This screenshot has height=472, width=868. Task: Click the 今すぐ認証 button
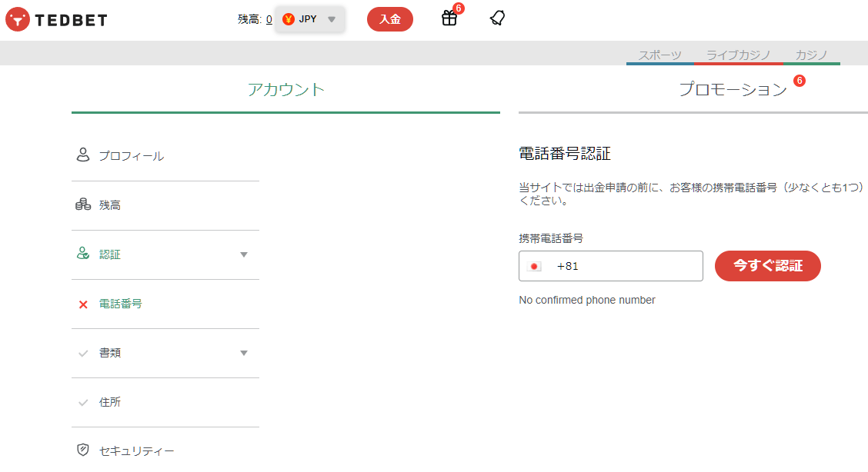pos(767,265)
